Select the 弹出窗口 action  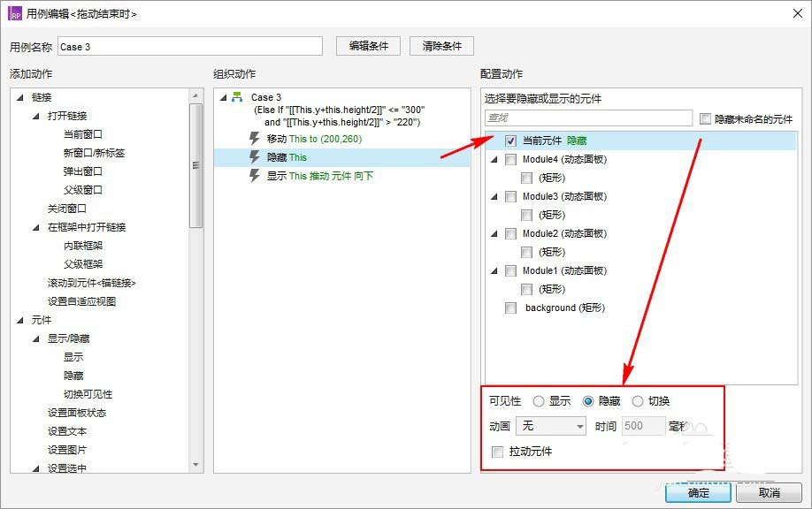(83, 171)
